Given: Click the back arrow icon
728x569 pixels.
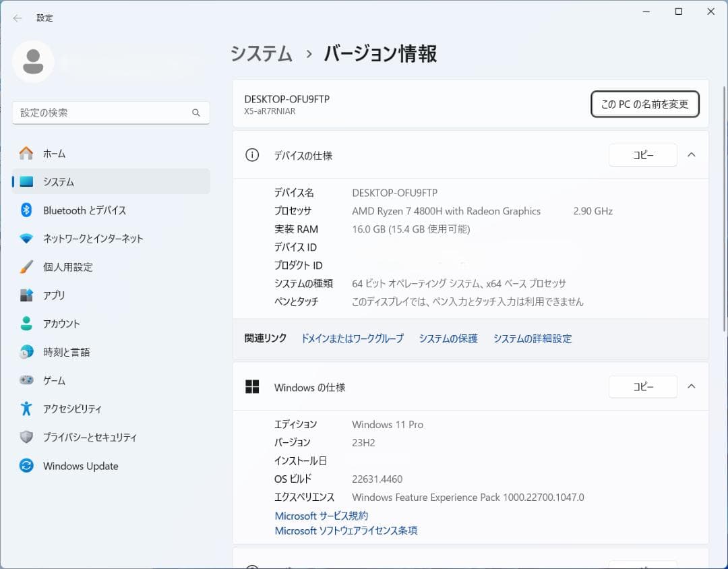Looking at the screenshot, I should [18, 18].
